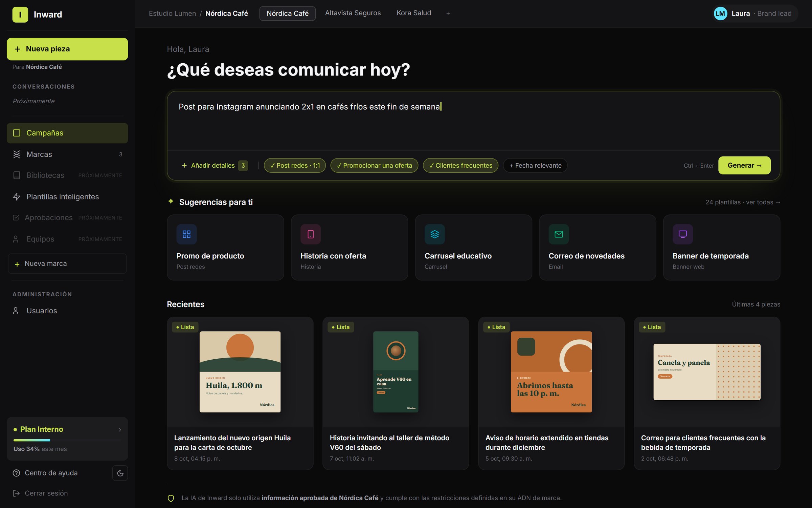
Task: Expand the Plan Interno chevron
Action: (x=120, y=429)
